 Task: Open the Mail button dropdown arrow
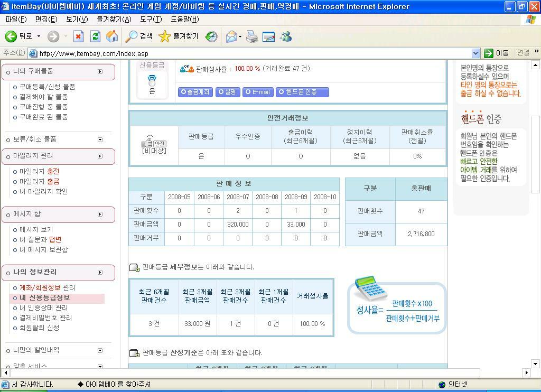[240, 36]
